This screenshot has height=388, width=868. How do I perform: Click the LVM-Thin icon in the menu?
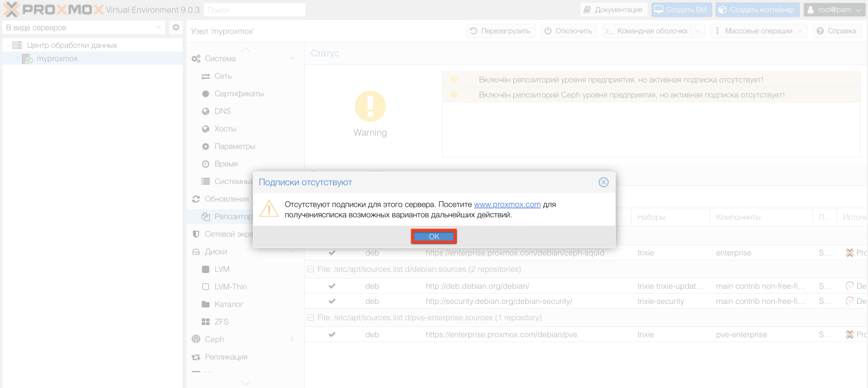206,287
